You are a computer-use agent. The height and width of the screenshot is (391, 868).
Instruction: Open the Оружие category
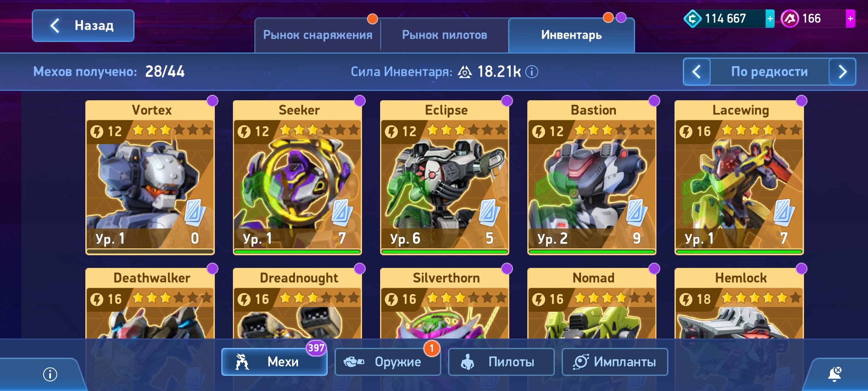click(x=388, y=362)
